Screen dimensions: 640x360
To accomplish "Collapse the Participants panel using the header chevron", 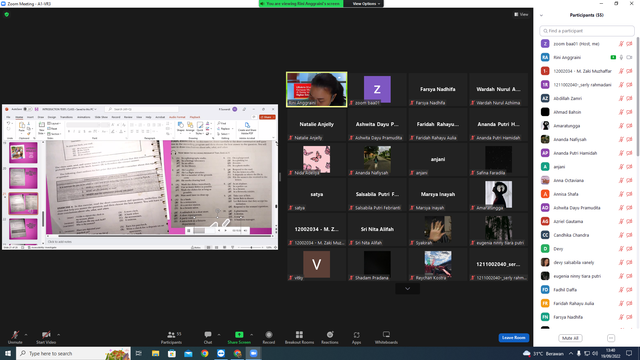I will (x=541, y=15).
